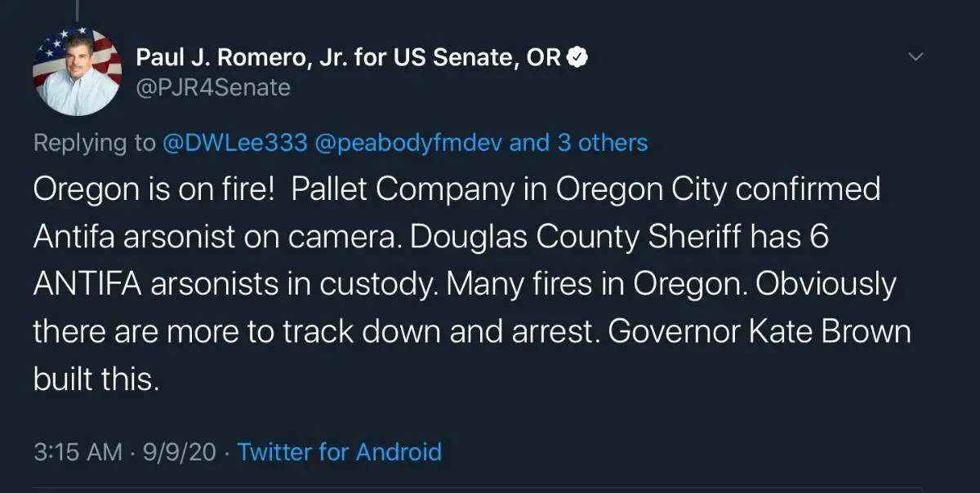This screenshot has height=493, width=980.
Task: Click the final line "built this."
Action: click(x=94, y=379)
